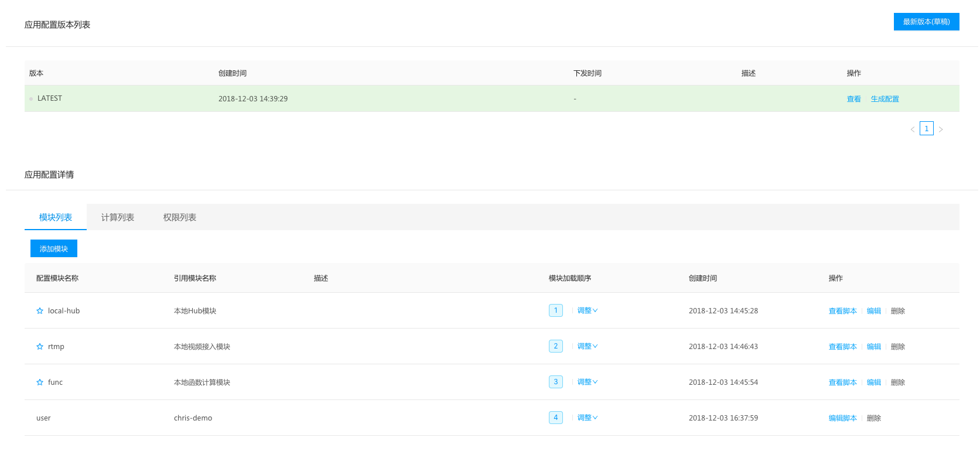Select page number 1 in pagination

coord(926,129)
